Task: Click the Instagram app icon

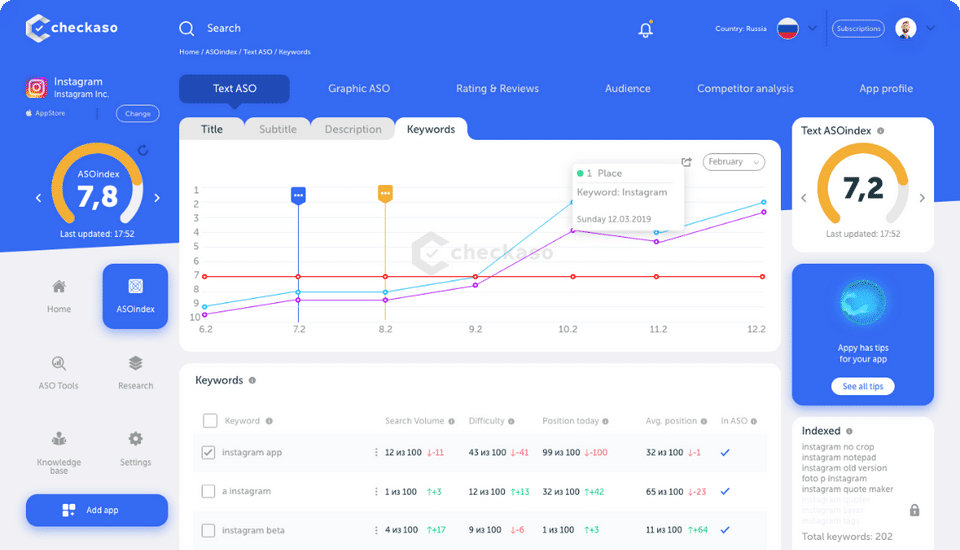Action: tap(36, 88)
